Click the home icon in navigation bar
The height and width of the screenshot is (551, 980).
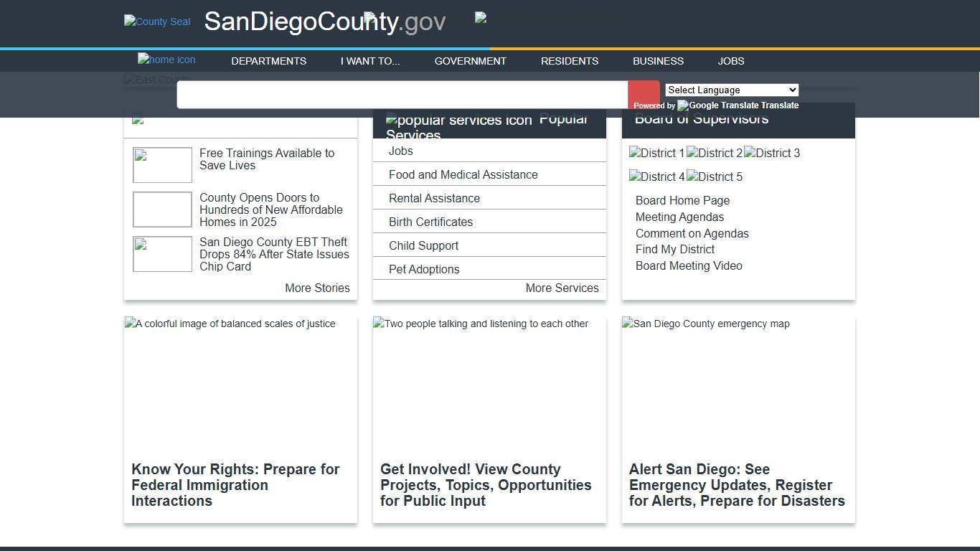click(x=166, y=60)
